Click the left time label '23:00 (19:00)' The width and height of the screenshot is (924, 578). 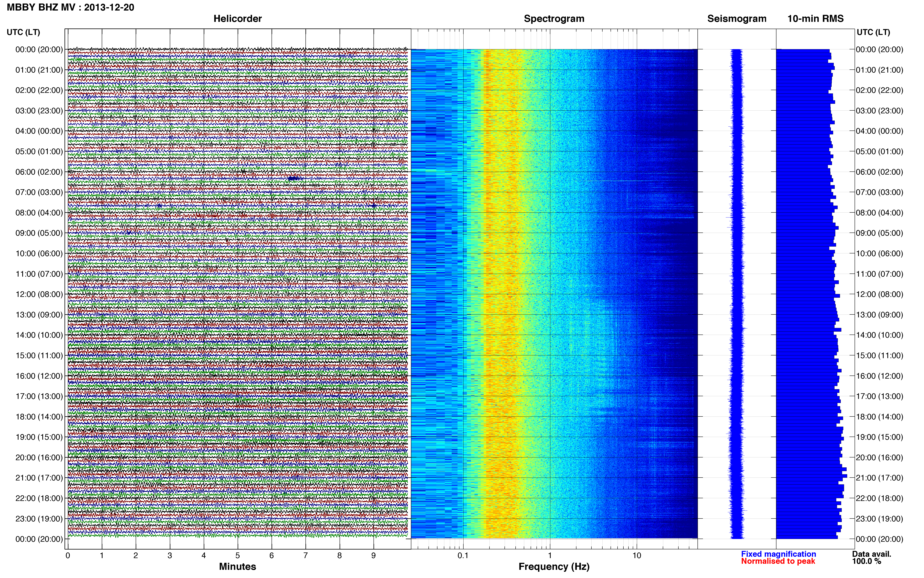coord(39,519)
